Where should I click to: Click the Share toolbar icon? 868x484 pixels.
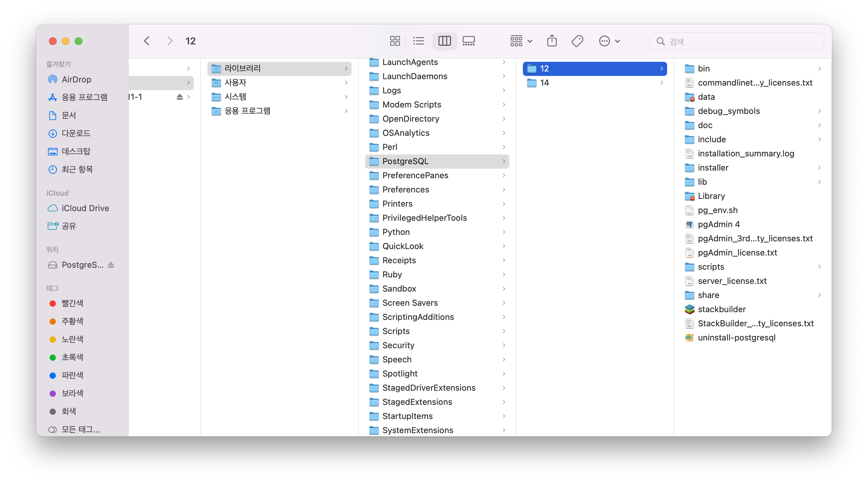tap(552, 41)
